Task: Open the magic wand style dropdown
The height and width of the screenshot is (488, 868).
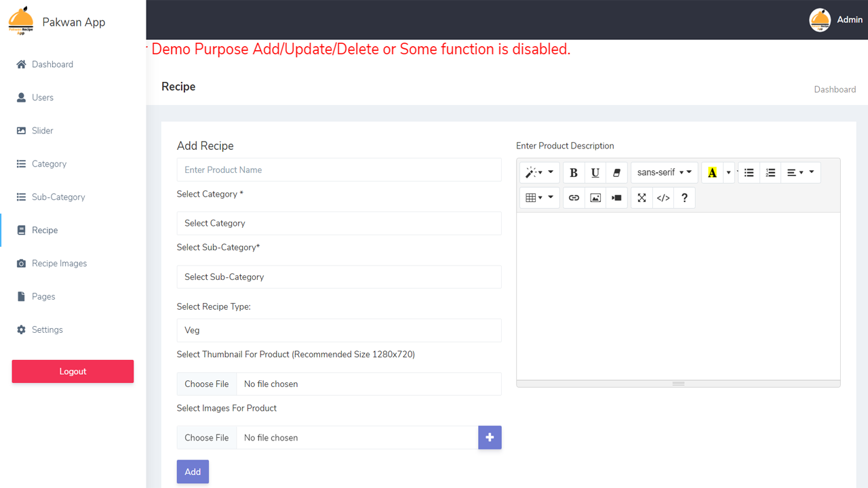Action: tap(540, 173)
